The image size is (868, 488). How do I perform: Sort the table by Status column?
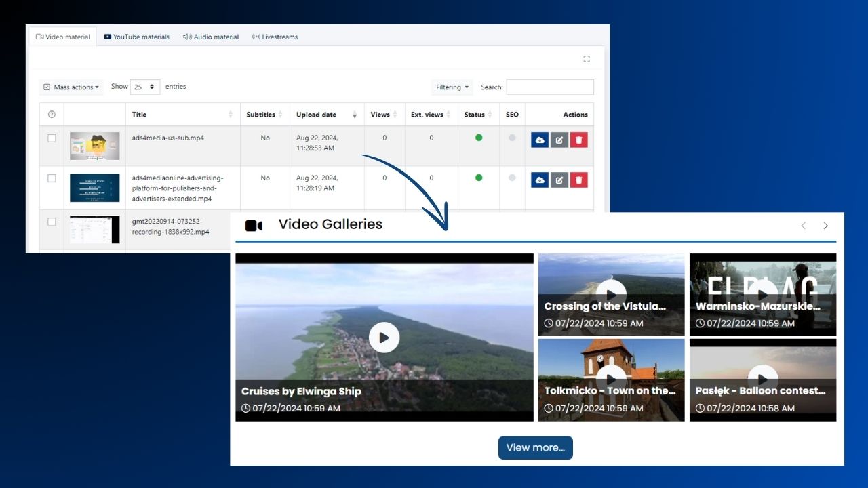[x=479, y=115]
